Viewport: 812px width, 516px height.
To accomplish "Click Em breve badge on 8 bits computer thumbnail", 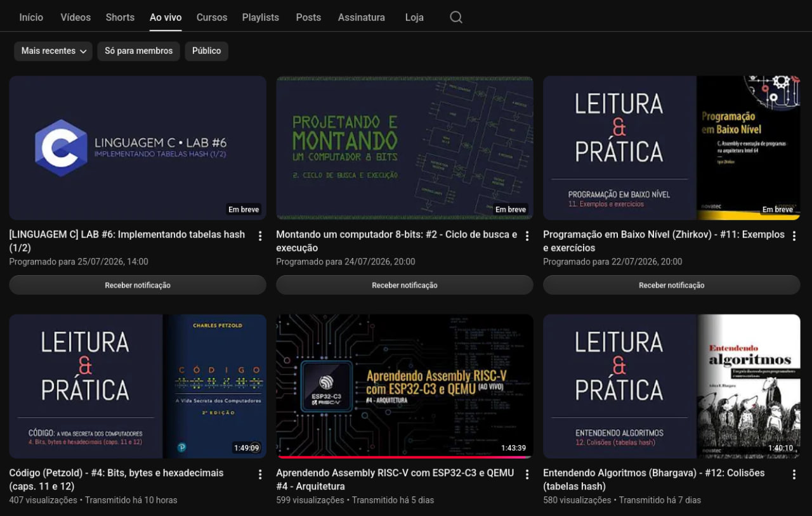I will 511,209.
